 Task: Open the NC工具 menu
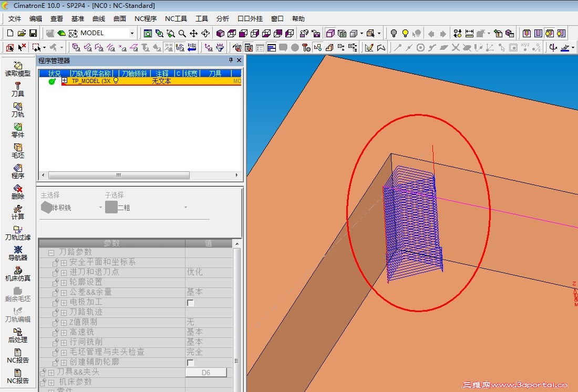coord(176,19)
